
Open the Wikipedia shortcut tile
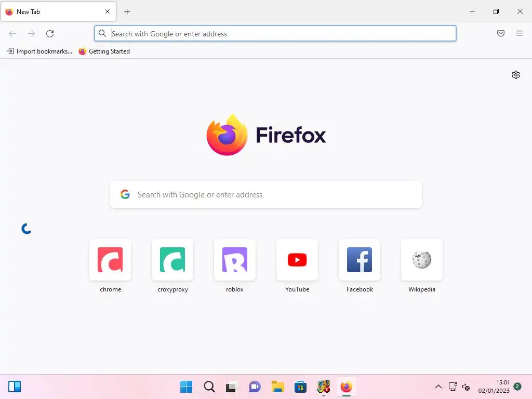(x=422, y=267)
